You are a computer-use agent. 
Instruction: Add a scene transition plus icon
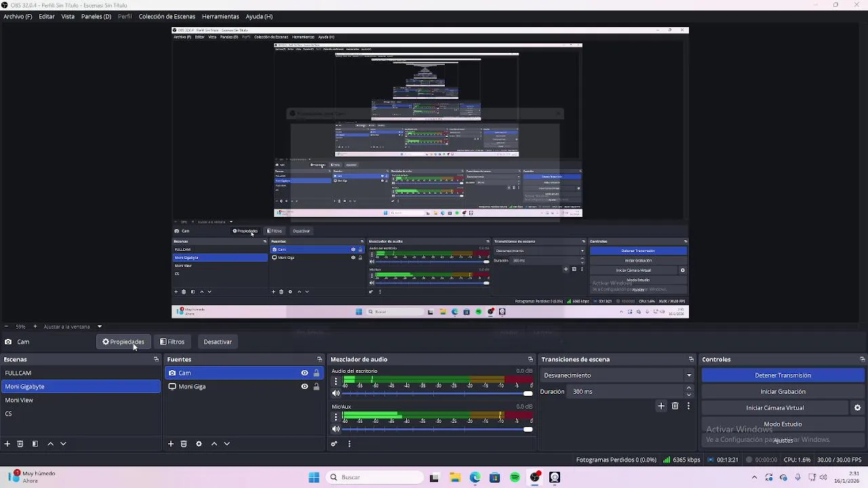click(661, 406)
